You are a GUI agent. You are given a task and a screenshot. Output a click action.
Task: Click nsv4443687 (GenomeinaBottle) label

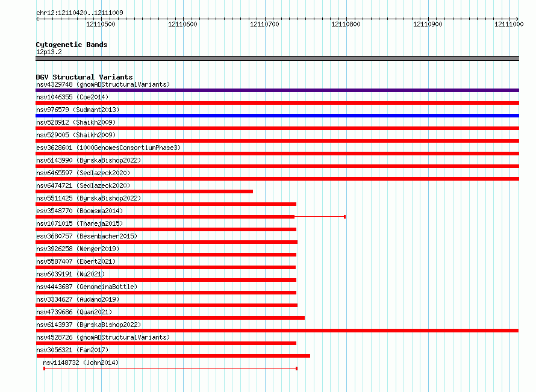[x=87, y=287]
